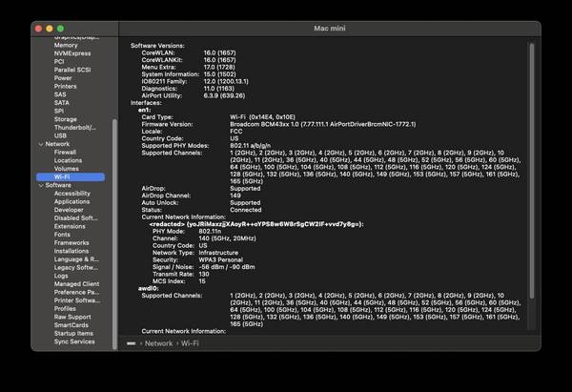The width and height of the screenshot is (572, 392).
Task: Open Logs under Software
Action: (61, 276)
